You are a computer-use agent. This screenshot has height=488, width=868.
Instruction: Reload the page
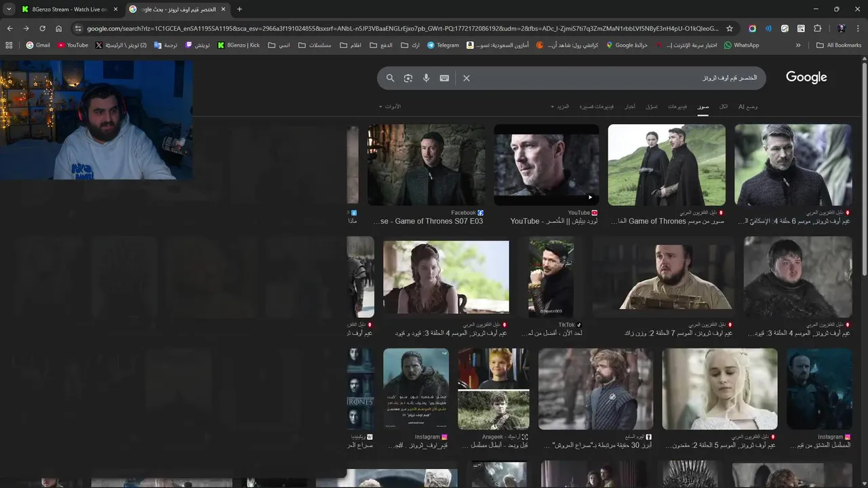(42, 28)
